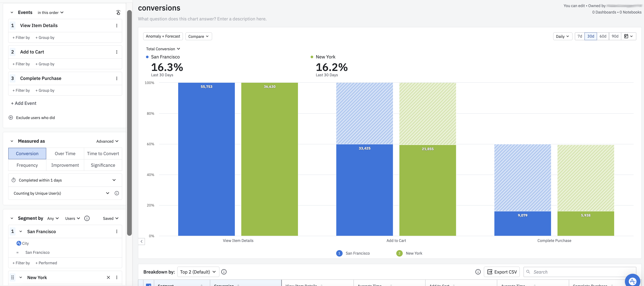Check the select-all checkbox in the breakdown table
Viewport: 644px width, 286px height.
(x=149, y=285)
